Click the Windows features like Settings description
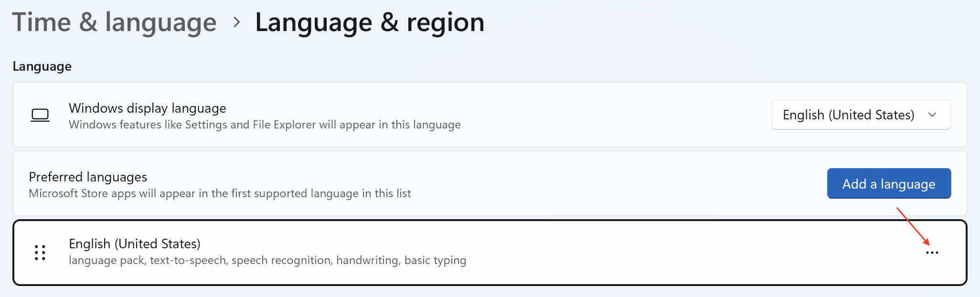Image resolution: width=980 pixels, height=297 pixels. [x=265, y=125]
